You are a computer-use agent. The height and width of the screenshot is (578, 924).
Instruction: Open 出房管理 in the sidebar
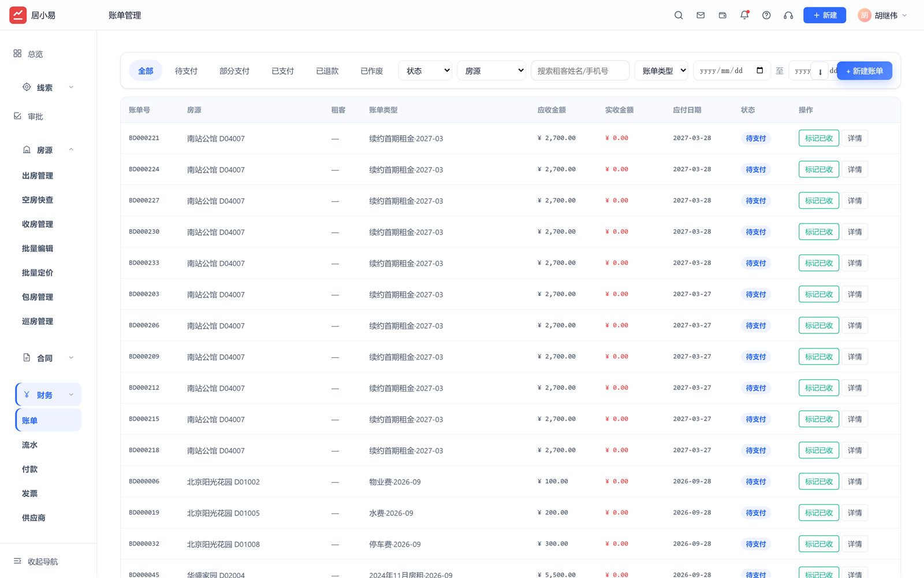tap(38, 176)
